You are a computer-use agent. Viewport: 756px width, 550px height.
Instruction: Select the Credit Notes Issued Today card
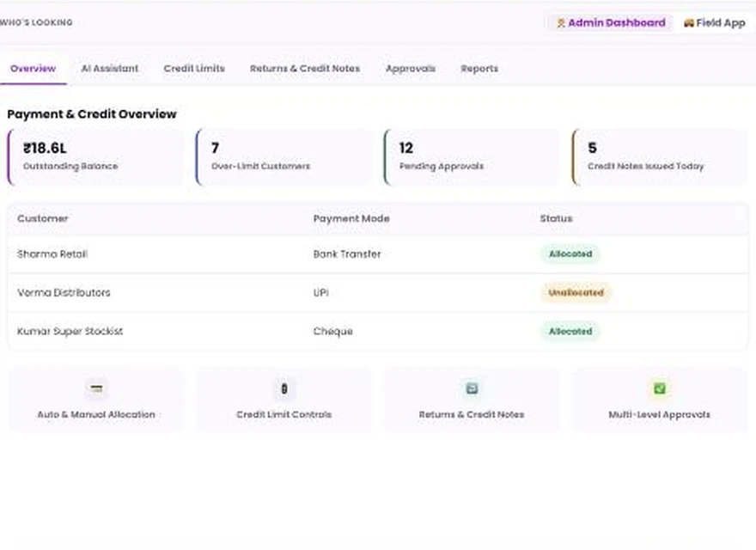click(x=660, y=157)
